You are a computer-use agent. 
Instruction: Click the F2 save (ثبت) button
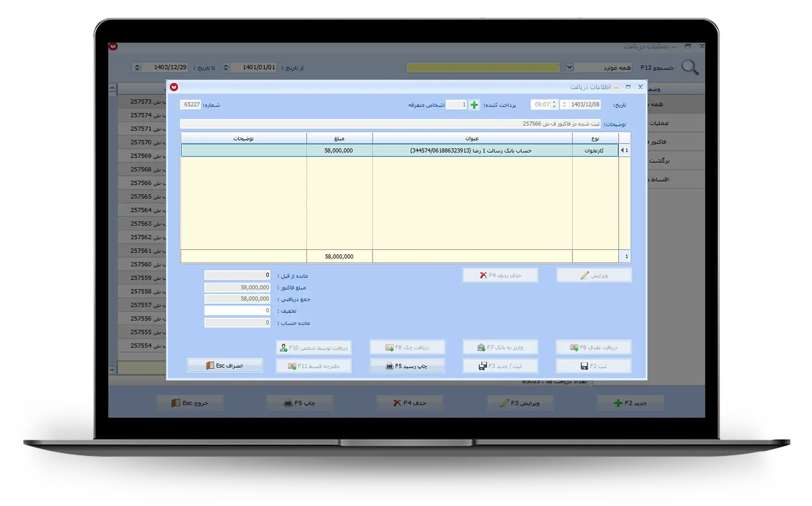[594, 366]
